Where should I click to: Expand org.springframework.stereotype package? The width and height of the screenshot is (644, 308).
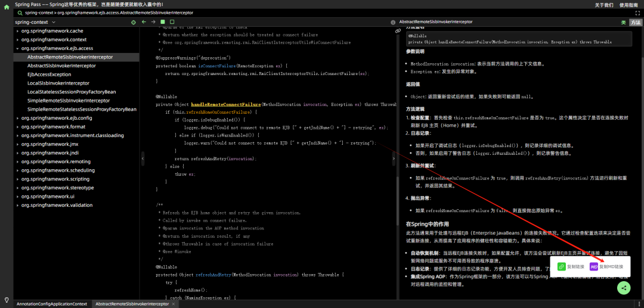(17, 188)
